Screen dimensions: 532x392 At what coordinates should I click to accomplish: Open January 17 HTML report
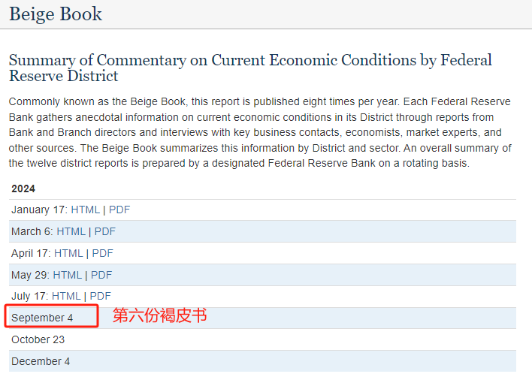click(x=85, y=210)
